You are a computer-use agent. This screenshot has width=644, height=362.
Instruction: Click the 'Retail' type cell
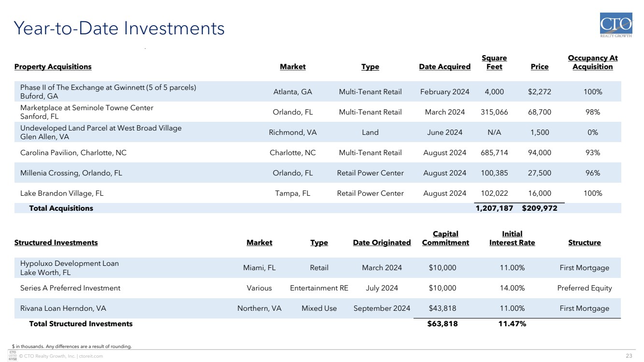tap(319, 268)
